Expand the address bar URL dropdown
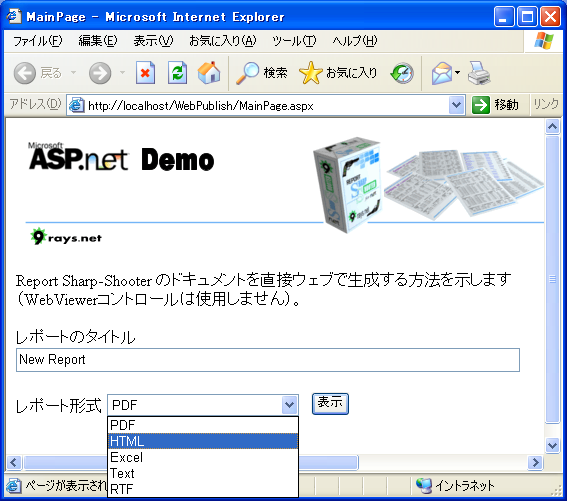This screenshot has height=501, width=567. click(456, 105)
